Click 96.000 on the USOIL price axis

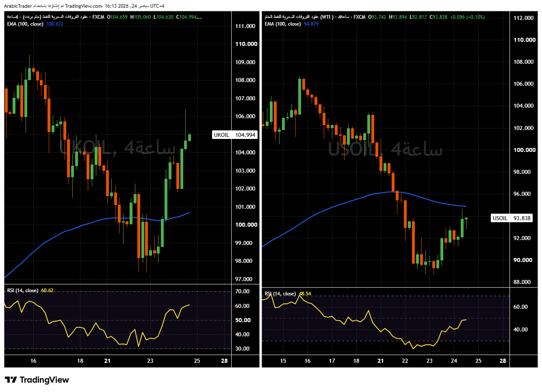(522, 194)
